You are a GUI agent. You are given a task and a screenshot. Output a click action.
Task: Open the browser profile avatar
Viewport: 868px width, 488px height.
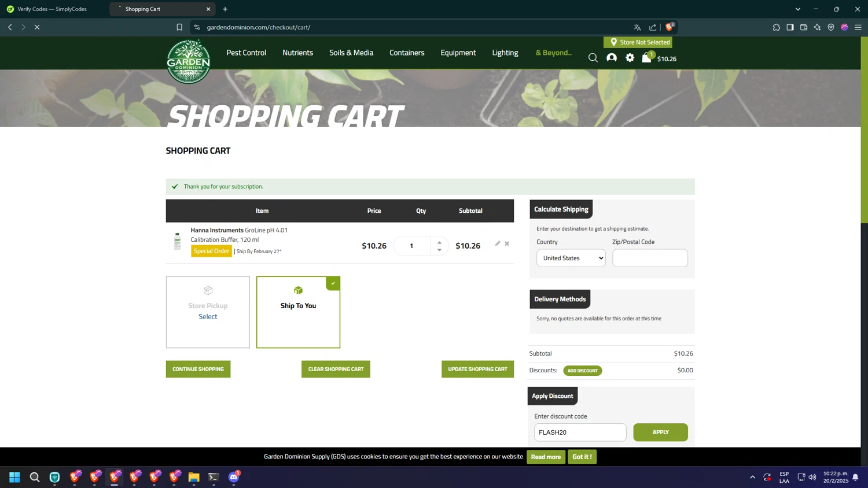(845, 27)
